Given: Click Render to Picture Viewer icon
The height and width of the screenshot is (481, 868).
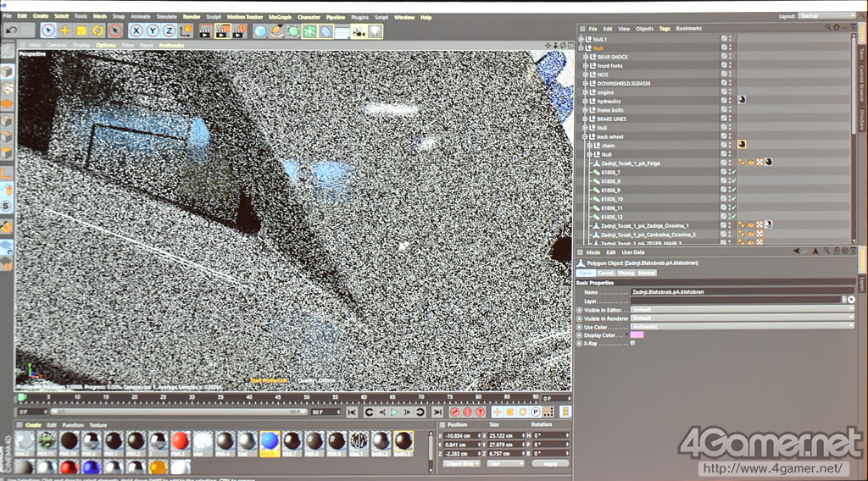Looking at the screenshot, I should (x=223, y=31).
